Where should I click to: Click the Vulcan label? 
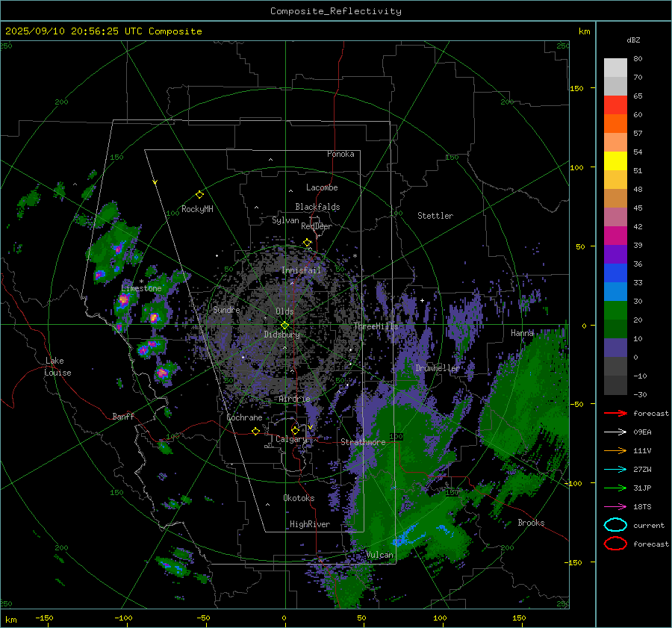click(380, 555)
